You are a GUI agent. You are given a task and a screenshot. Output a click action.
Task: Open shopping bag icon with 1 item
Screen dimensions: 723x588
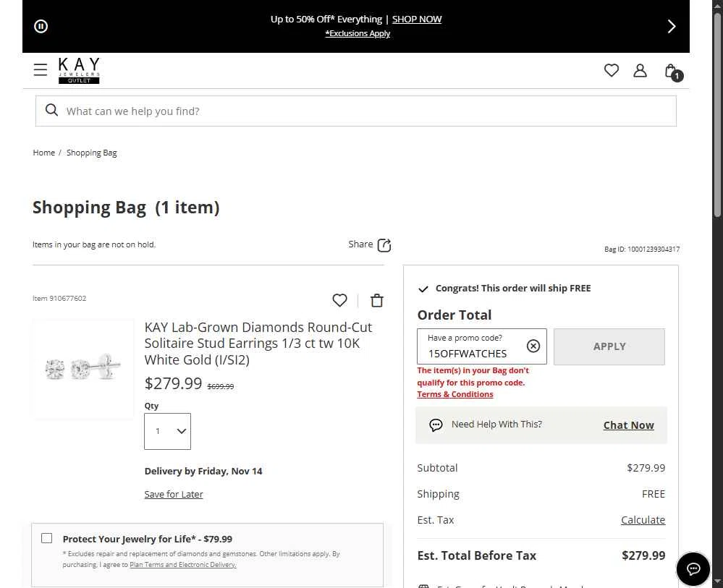coord(673,72)
